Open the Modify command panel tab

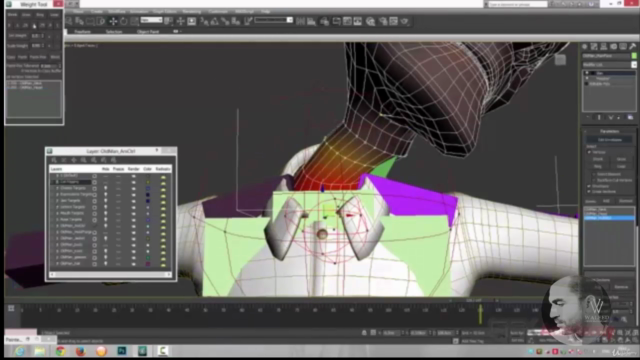(594, 47)
